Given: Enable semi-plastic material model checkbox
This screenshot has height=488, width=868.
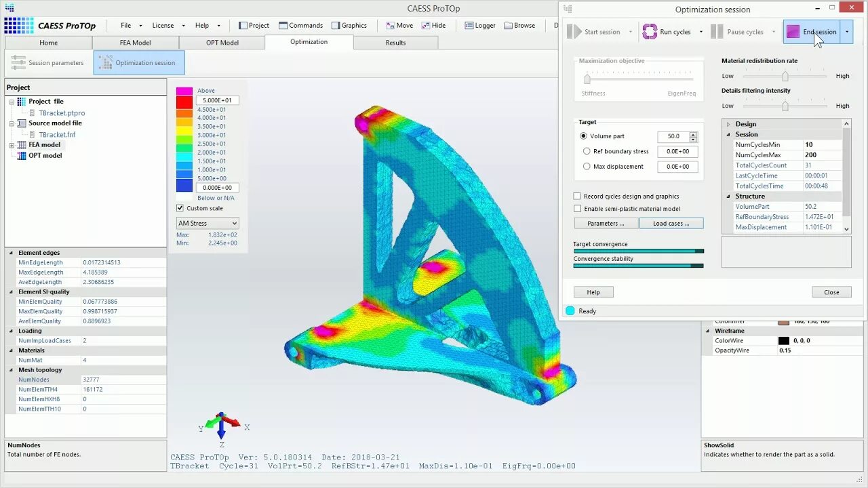Looking at the screenshot, I should click(577, 209).
